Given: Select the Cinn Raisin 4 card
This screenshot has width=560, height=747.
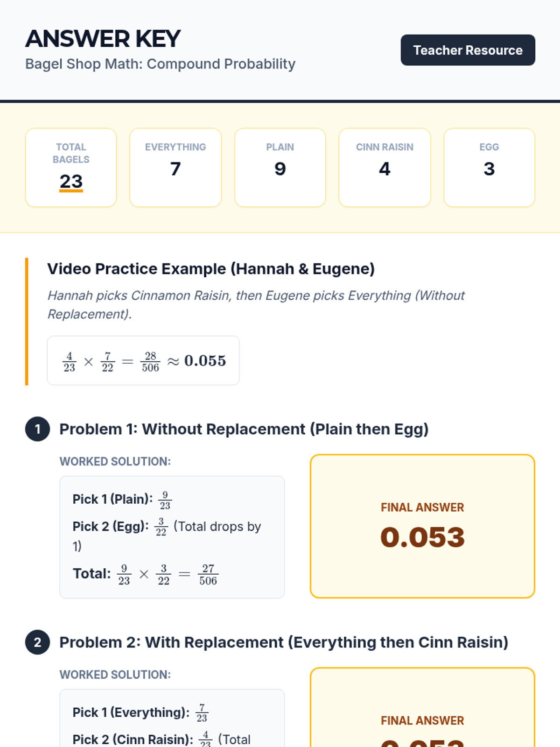Looking at the screenshot, I should click(385, 168).
